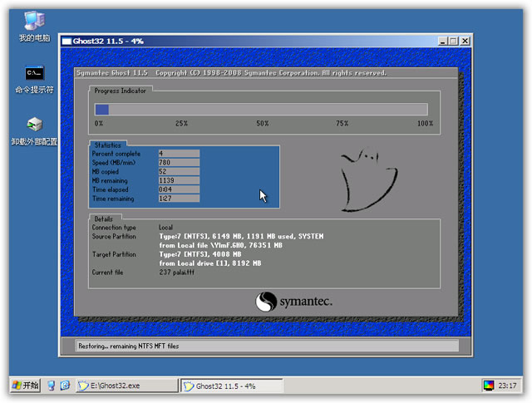
Task: Minimize the Ghost32 window
Action: pos(442,42)
